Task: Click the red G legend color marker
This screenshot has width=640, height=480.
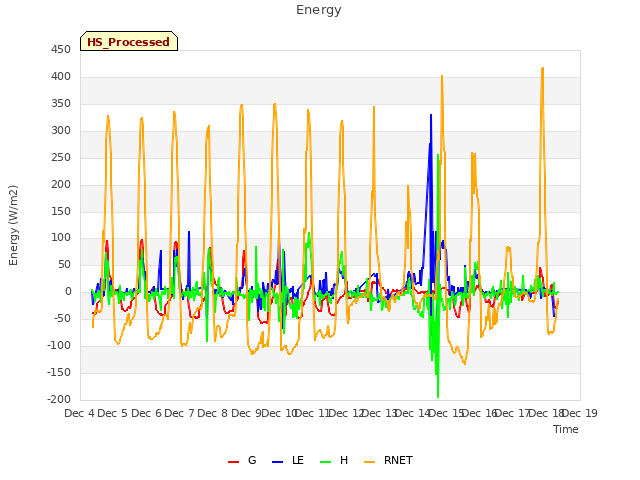Action: tap(233, 462)
